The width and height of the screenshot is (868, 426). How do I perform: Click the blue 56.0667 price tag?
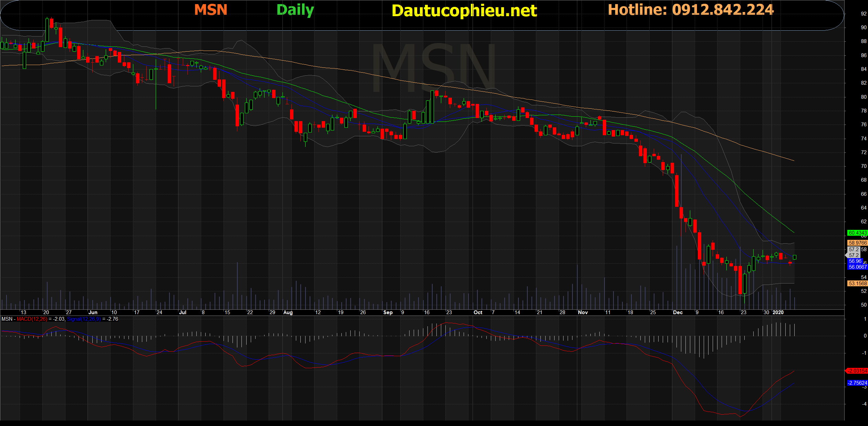(857, 267)
